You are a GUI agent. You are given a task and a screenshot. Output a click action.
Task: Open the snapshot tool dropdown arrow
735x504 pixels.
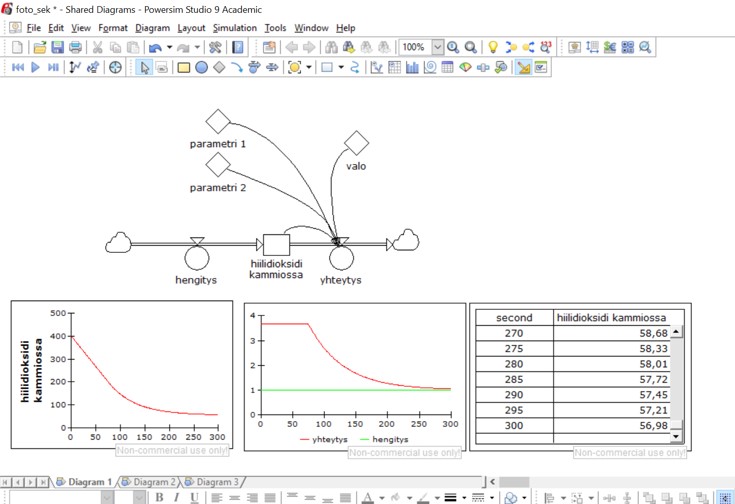309,68
